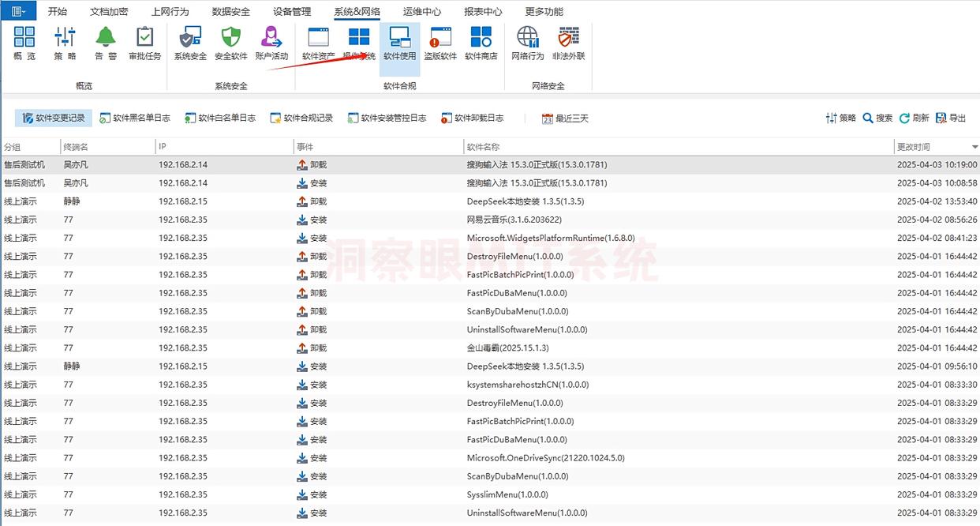Expand the application menu dropdown at top-left
This screenshot has height=526, width=980.
click(x=19, y=12)
